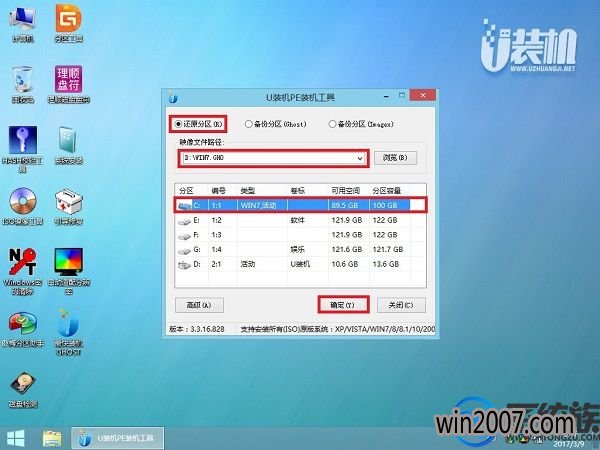Click the 软件 volume label cell
This screenshot has height=450, width=600.
[297, 220]
